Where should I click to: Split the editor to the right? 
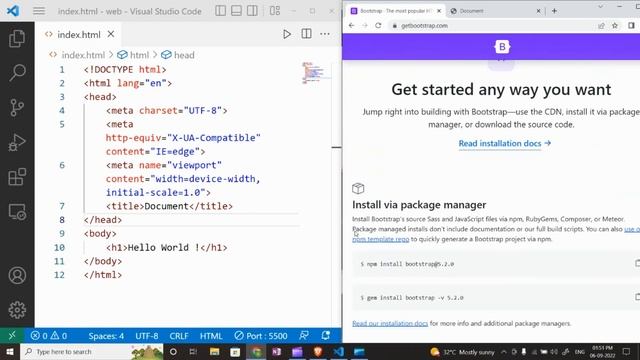click(x=306, y=34)
